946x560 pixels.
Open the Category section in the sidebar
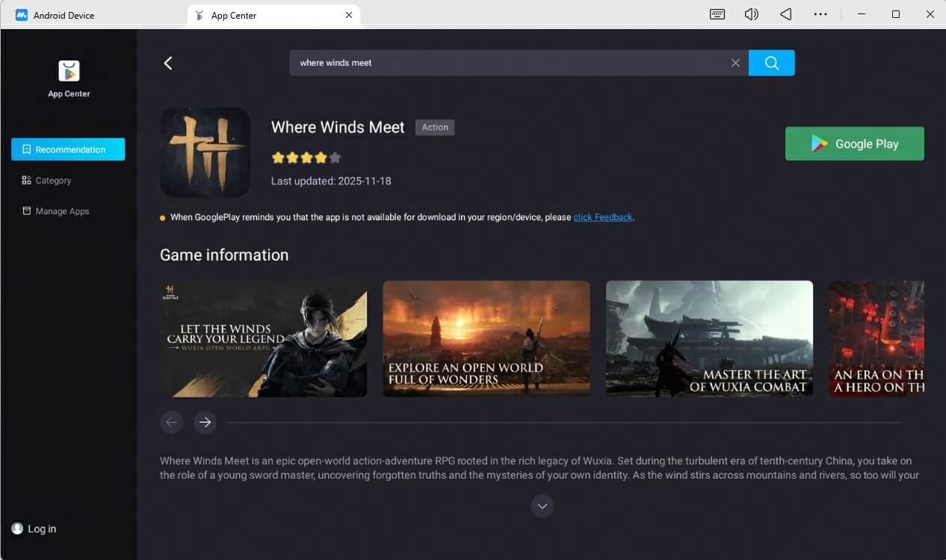[52, 180]
